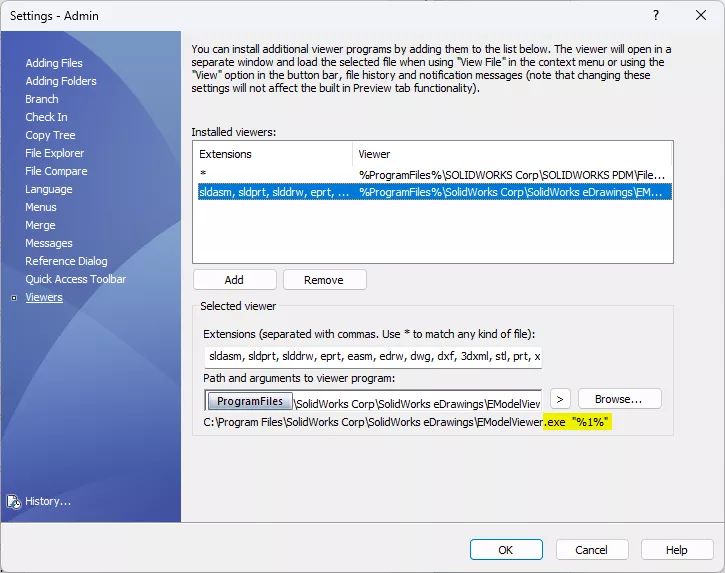Remove the selected viewer

pyautogui.click(x=324, y=280)
